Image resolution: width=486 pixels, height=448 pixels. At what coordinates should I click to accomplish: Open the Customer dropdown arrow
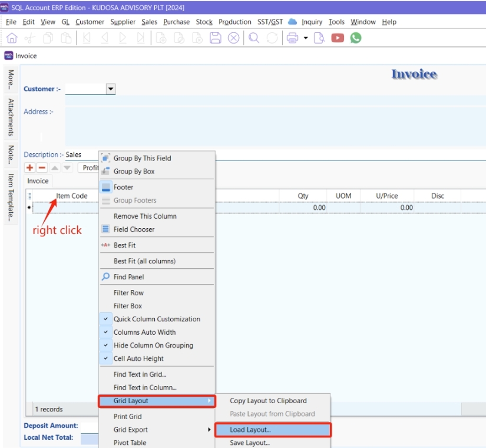pyautogui.click(x=110, y=89)
